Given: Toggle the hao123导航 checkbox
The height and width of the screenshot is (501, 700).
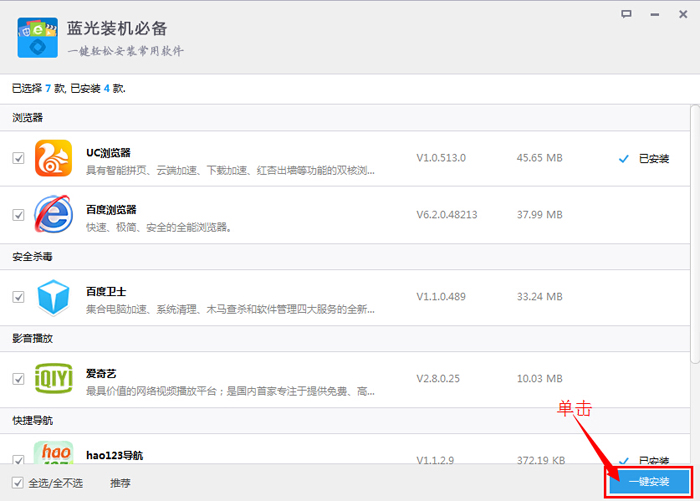Looking at the screenshot, I should 18,459.
